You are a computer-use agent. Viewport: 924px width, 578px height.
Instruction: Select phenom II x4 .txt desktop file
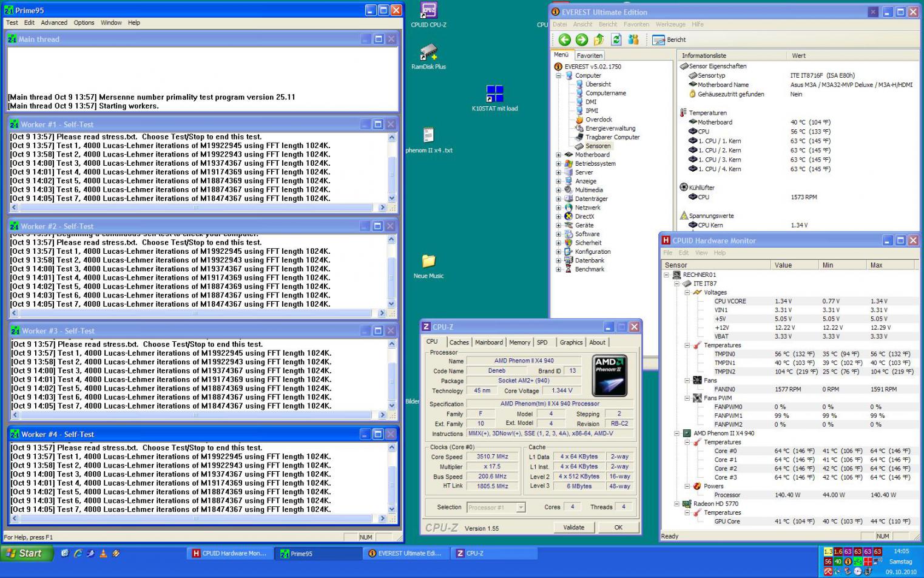click(x=429, y=140)
